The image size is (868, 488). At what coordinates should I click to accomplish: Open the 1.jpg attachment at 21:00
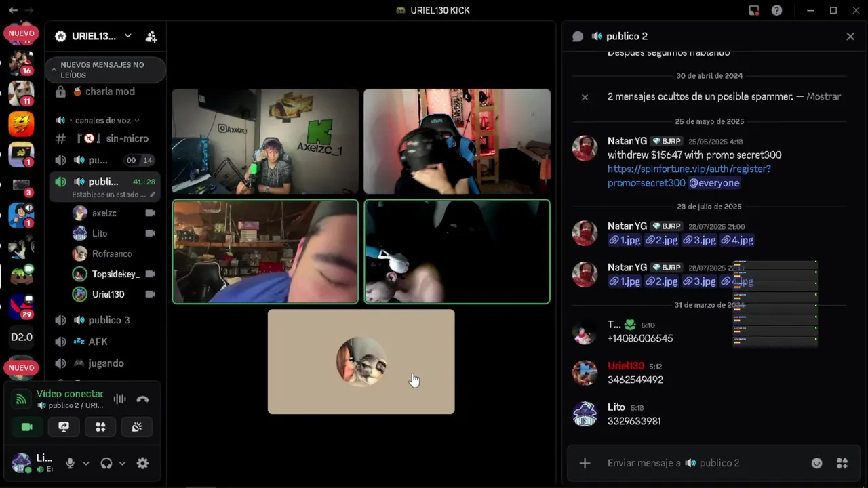tap(624, 240)
